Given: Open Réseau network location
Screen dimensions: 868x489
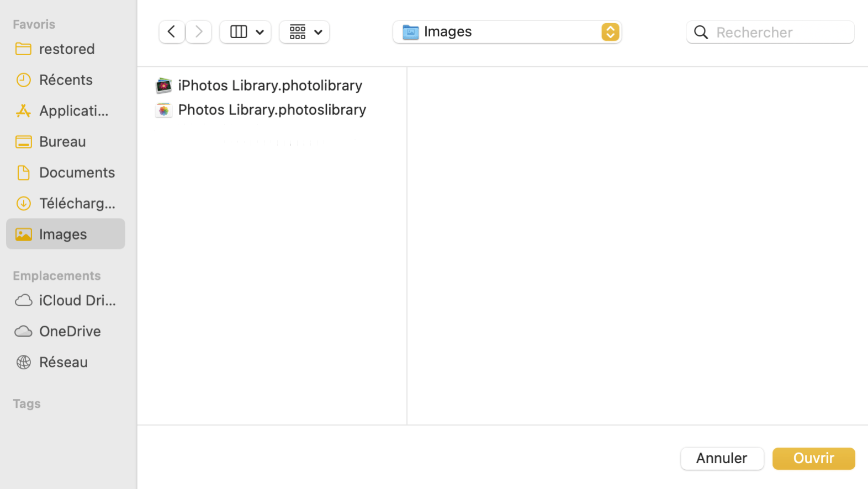Looking at the screenshot, I should click(x=66, y=362).
